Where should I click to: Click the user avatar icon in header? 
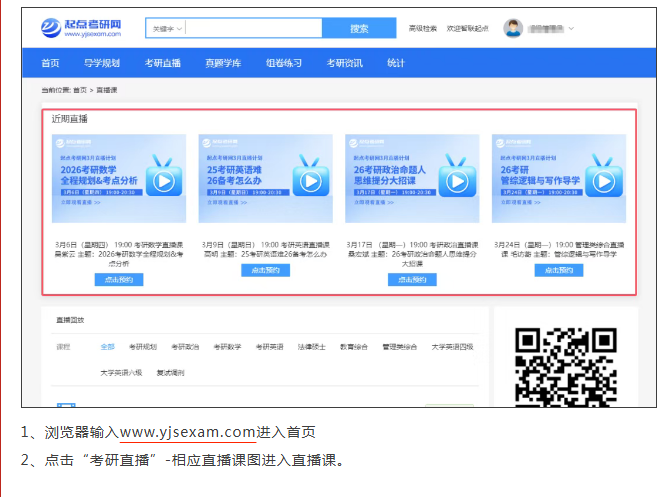pyautogui.click(x=513, y=28)
